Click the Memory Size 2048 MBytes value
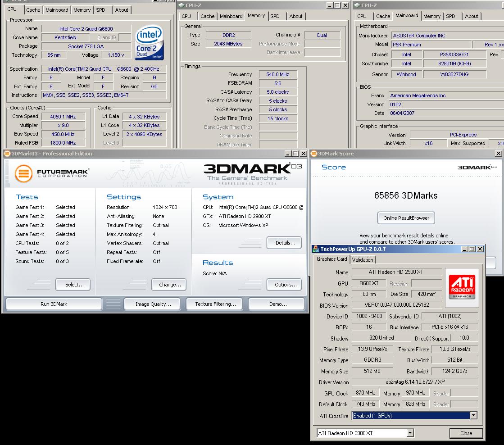 click(228, 44)
